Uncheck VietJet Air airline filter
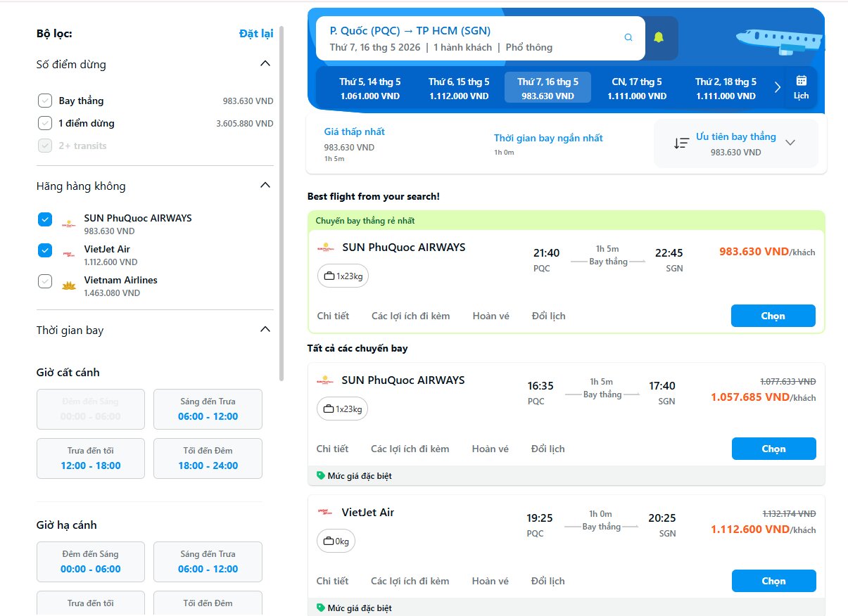 45,250
